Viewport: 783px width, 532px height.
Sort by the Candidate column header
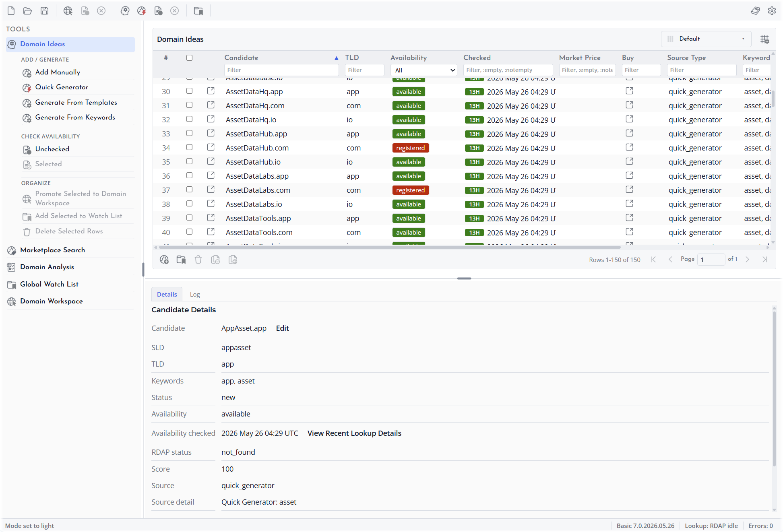tap(241, 58)
